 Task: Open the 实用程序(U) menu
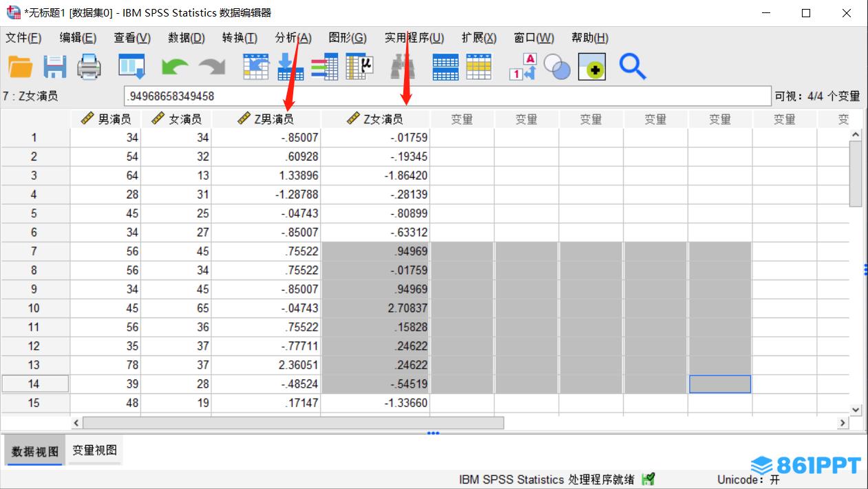414,38
